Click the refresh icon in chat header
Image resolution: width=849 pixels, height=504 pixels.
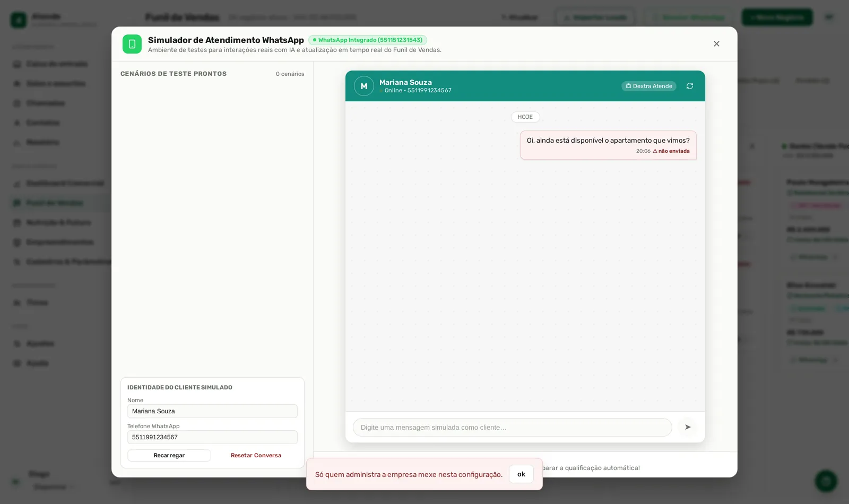point(690,86)
